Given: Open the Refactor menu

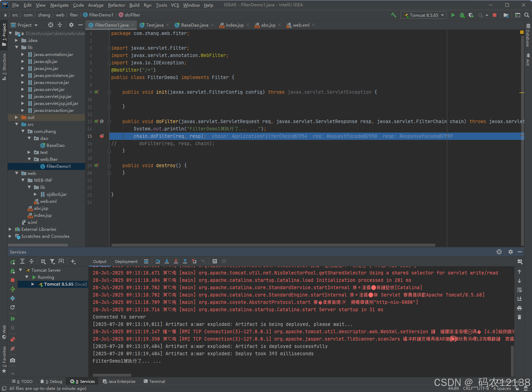Looking at the screenshot, I should (x=116, y=5).
